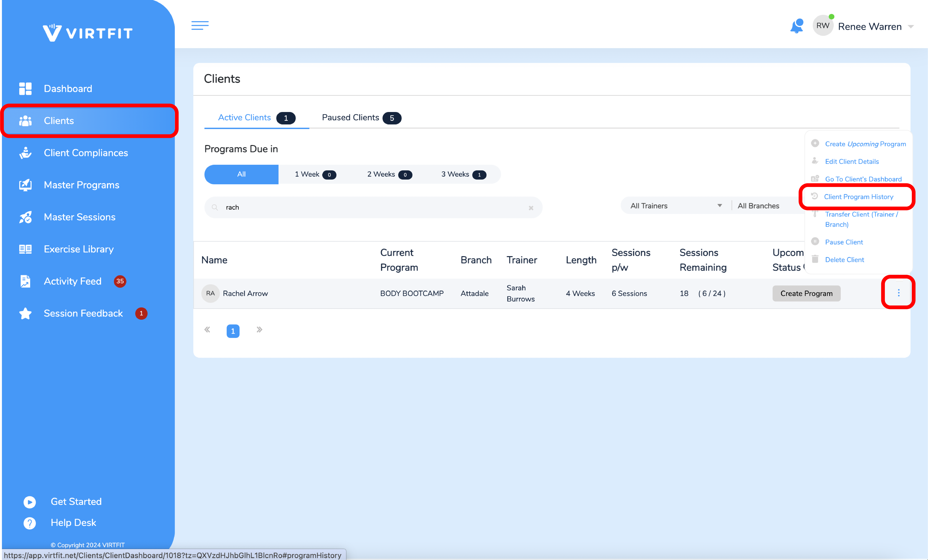Click the Client Compliances icon
The width and height of the screenshot is (928, 560).
(x=25, y=153)
